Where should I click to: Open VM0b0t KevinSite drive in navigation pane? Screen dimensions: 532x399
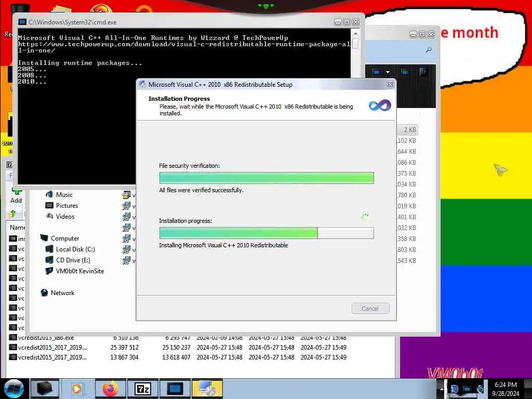[79, 271]
